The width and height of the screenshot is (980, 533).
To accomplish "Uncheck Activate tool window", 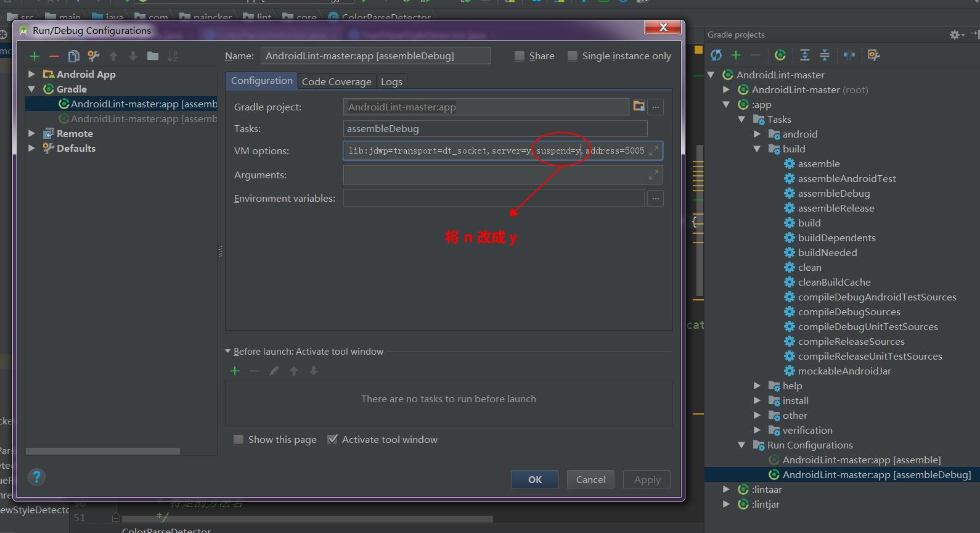I will click(333, 440).
